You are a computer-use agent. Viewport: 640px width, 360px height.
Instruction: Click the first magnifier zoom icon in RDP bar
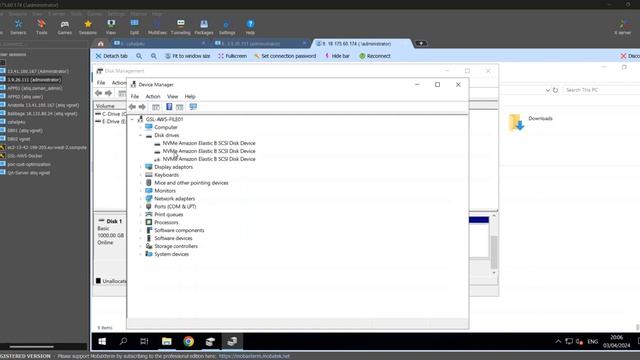[x=139, y=56]
